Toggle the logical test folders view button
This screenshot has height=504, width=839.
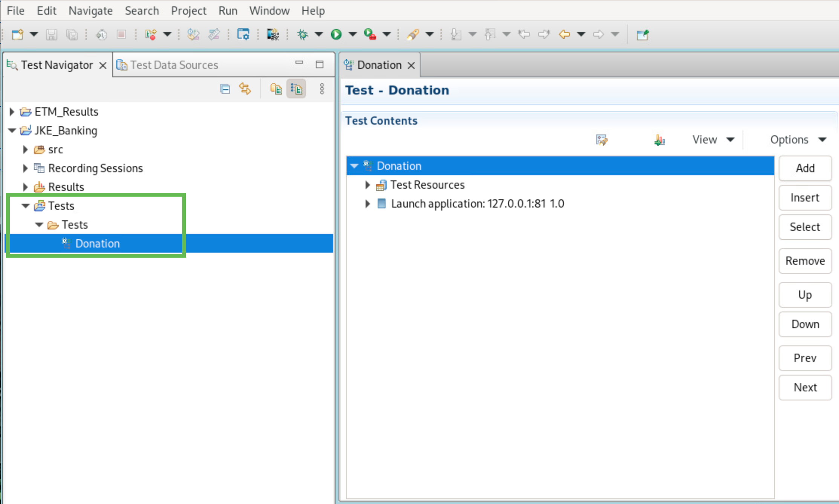coord(296,89)
